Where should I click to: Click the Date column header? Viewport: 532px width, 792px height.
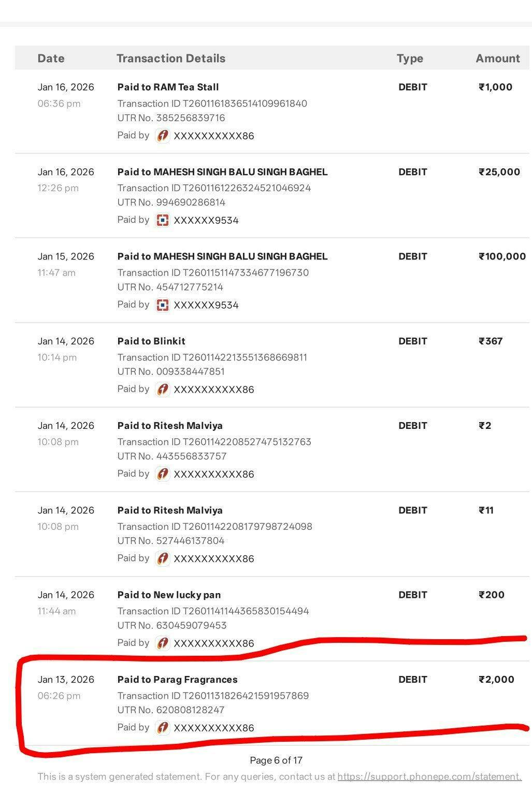[51, 59]
